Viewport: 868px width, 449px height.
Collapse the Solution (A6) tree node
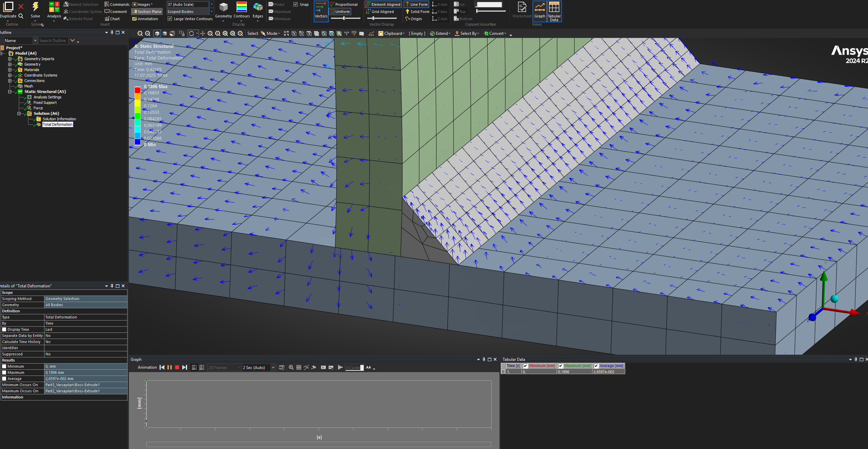click(x=19, y=113)
